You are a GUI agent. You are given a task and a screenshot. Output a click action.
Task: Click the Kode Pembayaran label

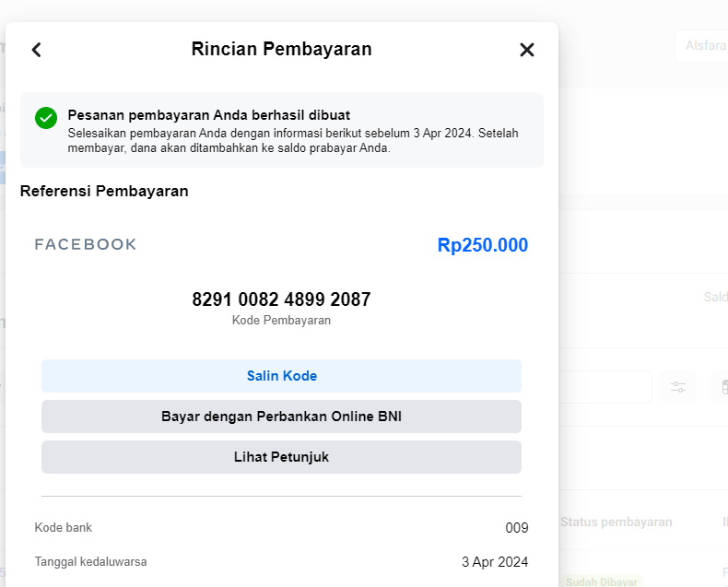281,321
